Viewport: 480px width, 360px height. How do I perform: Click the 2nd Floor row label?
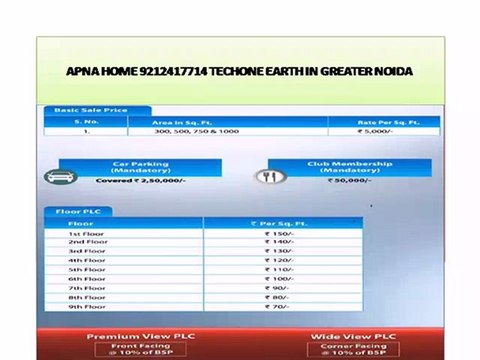click(88, 242)
